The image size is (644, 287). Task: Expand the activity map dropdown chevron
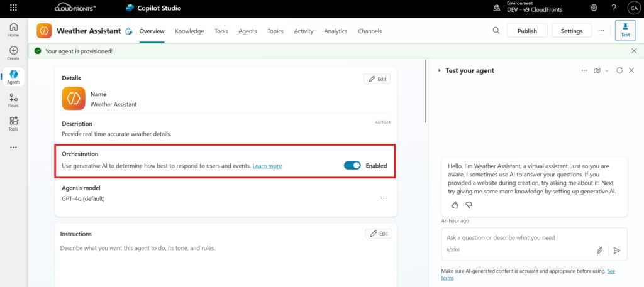click(x=607, y=71)
